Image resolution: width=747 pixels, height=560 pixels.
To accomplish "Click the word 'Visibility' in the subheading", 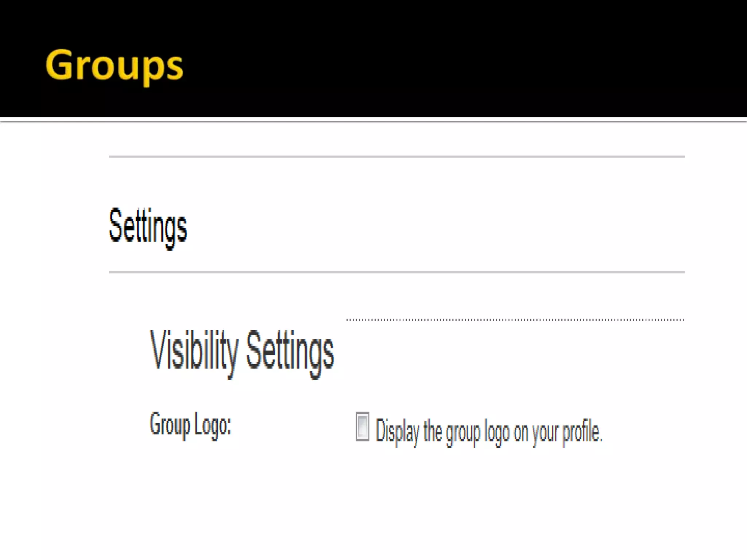I will coord(194,351).
